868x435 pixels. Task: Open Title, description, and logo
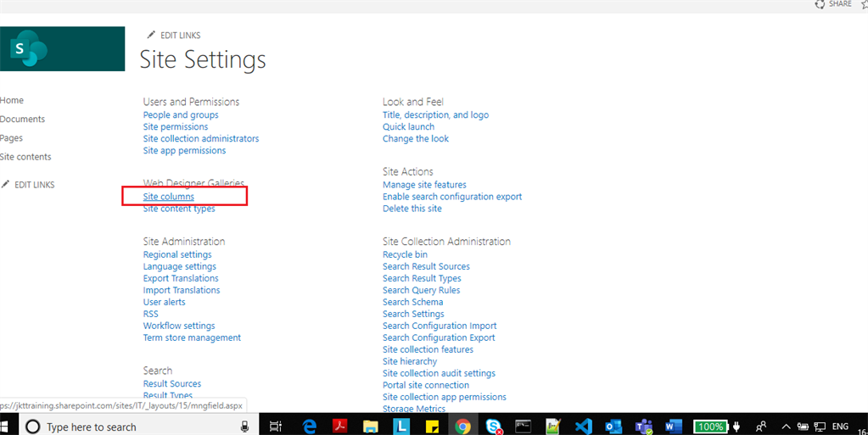coord(435,115)
